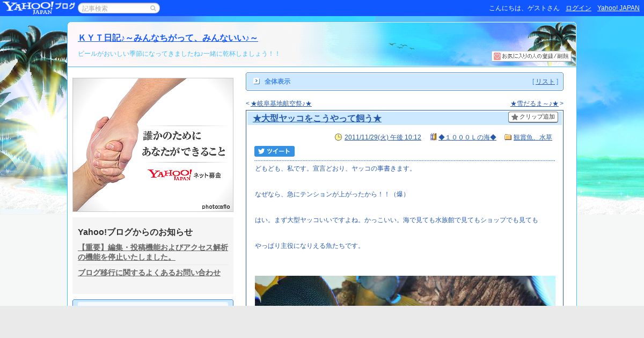The image size is (644, 338).
Task: Click the magnifier search icon in search box
Action: coord(153,8)
